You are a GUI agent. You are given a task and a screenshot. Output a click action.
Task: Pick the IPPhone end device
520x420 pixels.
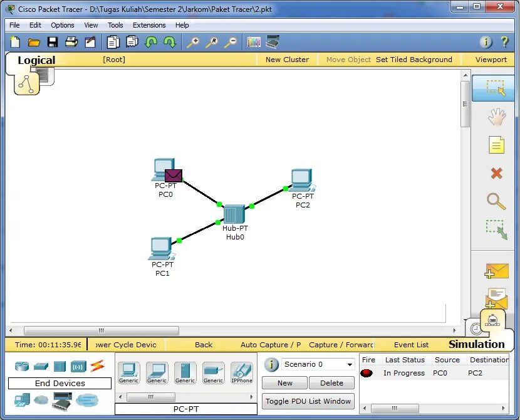[x=242, y=373]
